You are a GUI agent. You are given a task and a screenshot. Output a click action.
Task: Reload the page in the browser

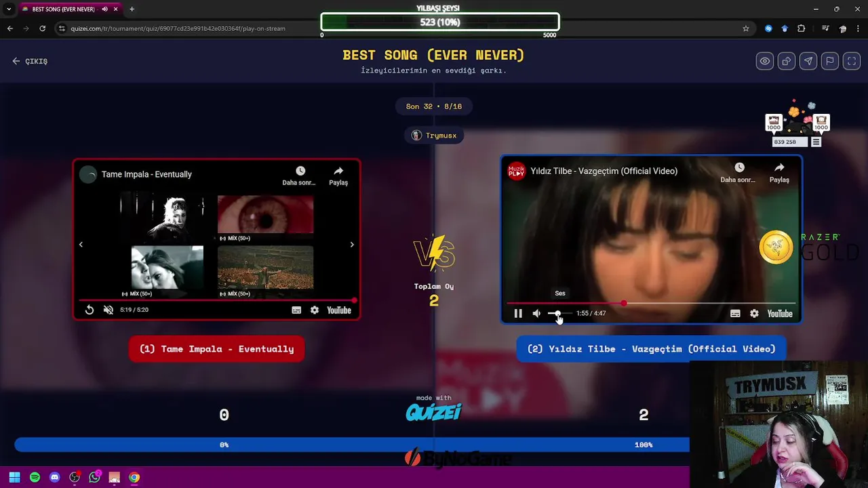point(42,28)
